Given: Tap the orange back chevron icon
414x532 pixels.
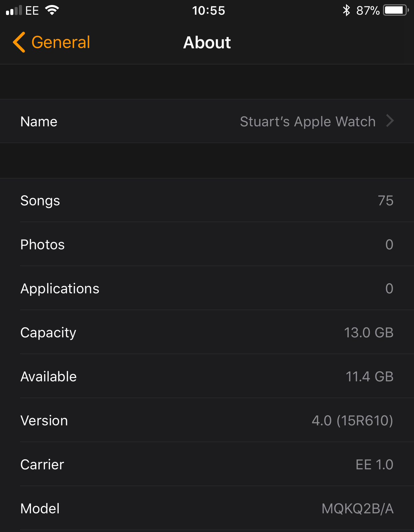Looking at the screenshot, I should [x=19, y=42].
